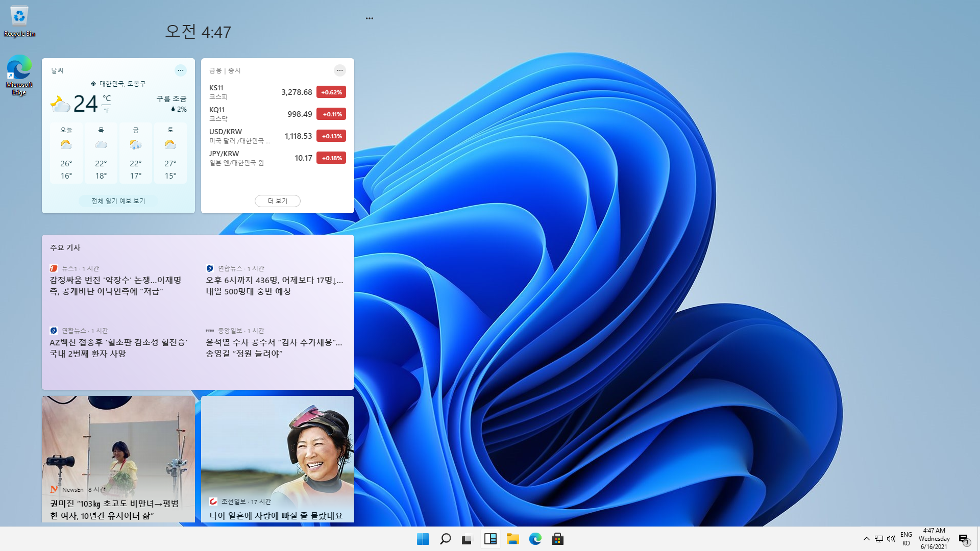Click the taskbar Search icon
The image size is (980, 551).
445,539
